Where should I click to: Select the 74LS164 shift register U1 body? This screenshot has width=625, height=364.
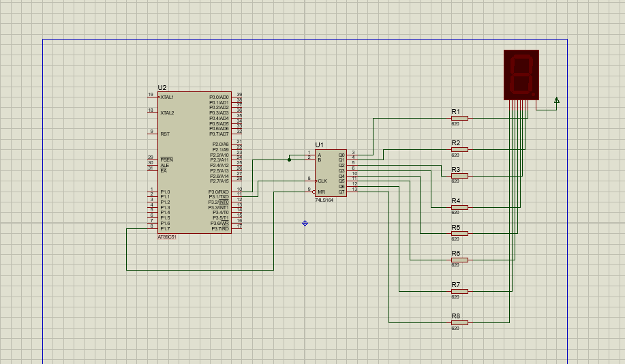(331, 173)
